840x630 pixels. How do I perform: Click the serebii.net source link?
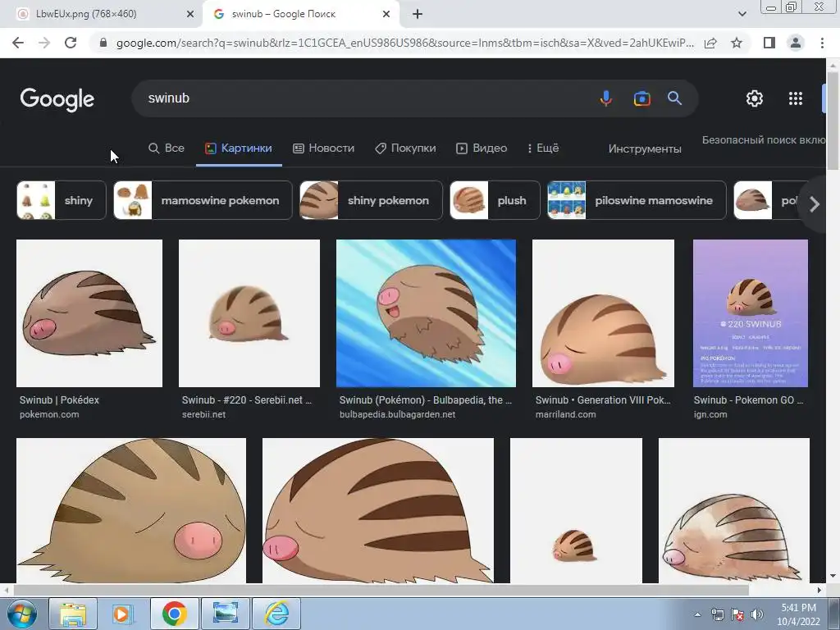203,414
